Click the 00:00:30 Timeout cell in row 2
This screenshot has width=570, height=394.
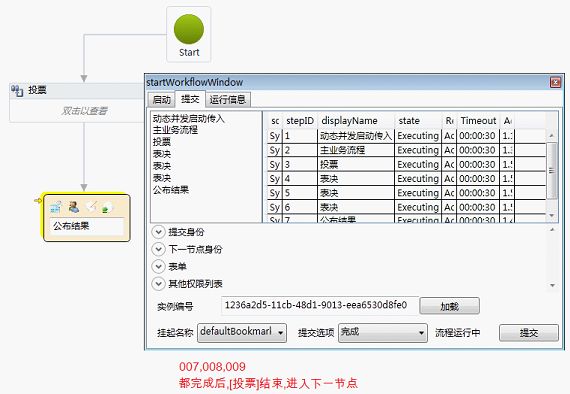click(478, 150)
